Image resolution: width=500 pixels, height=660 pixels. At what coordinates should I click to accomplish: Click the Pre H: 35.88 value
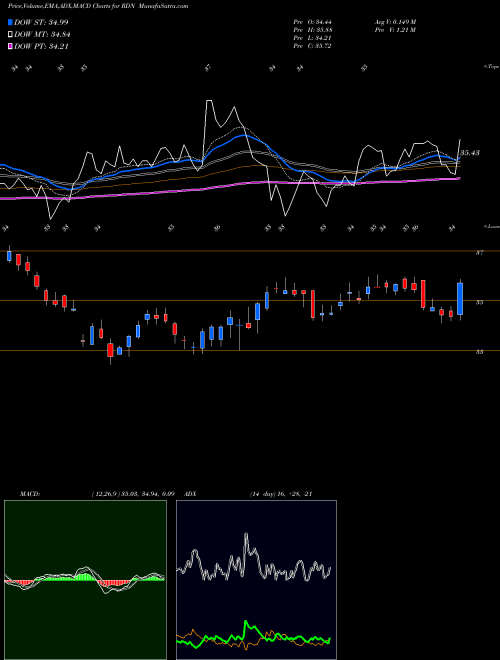[x=312, y=30]
